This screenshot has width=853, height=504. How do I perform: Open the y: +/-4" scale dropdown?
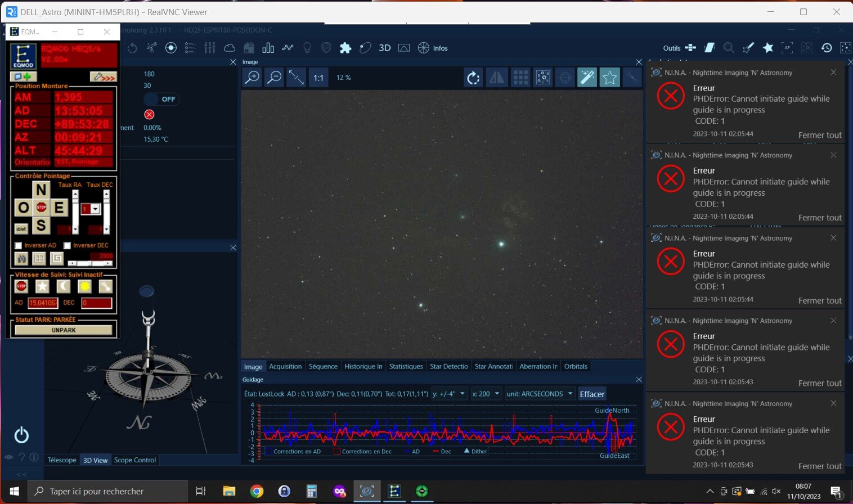(449, 394)
